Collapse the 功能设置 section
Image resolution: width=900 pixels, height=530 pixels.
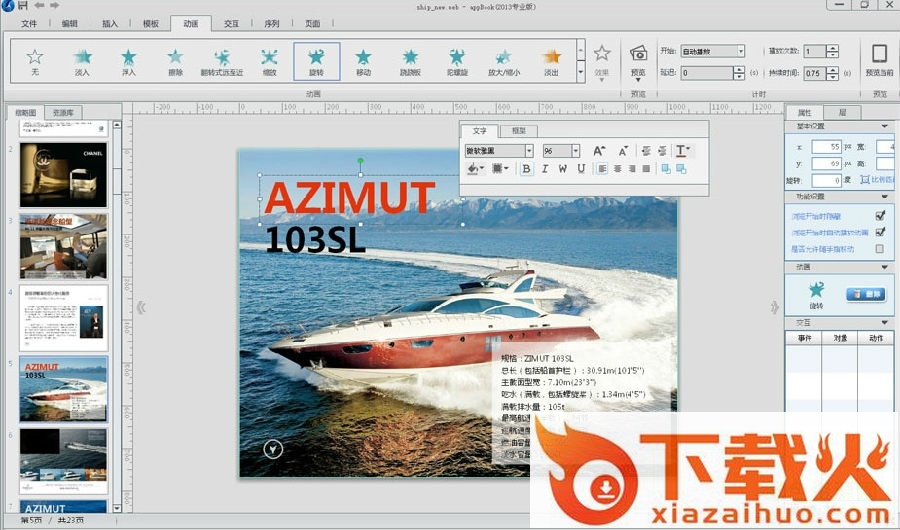click(885, 197)
